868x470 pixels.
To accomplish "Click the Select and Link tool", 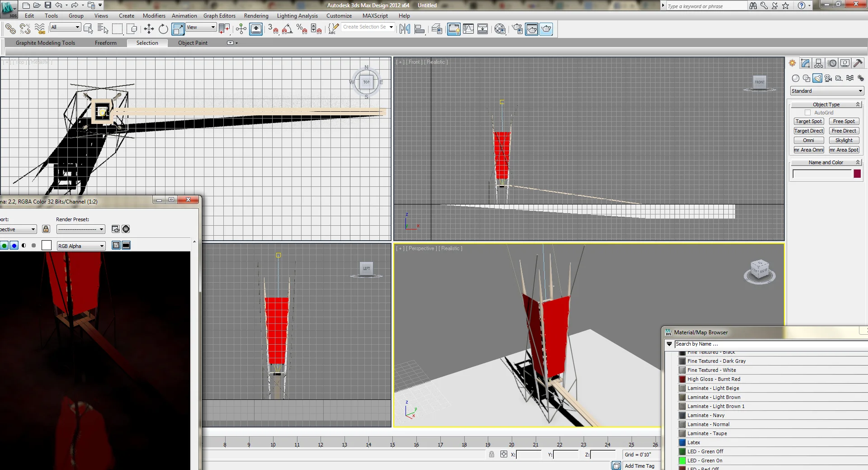I will pyautogui.click(x=10, y=29).
